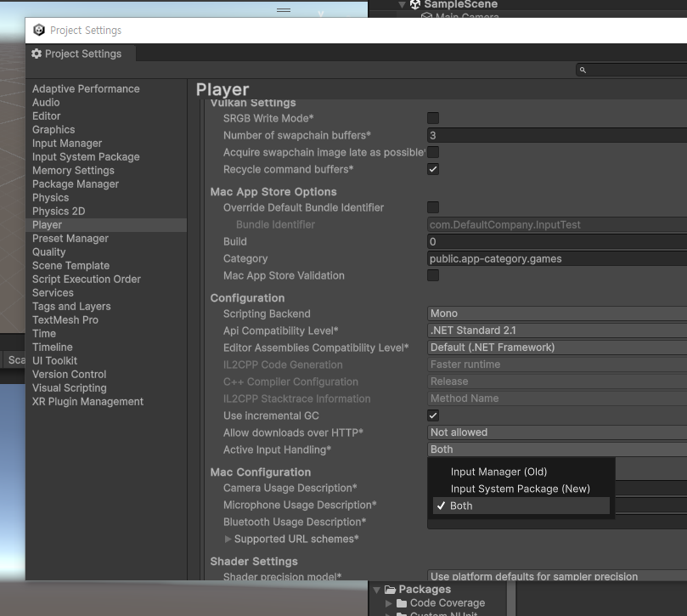Open the Scripting Backend dropdown

(557, 314)
